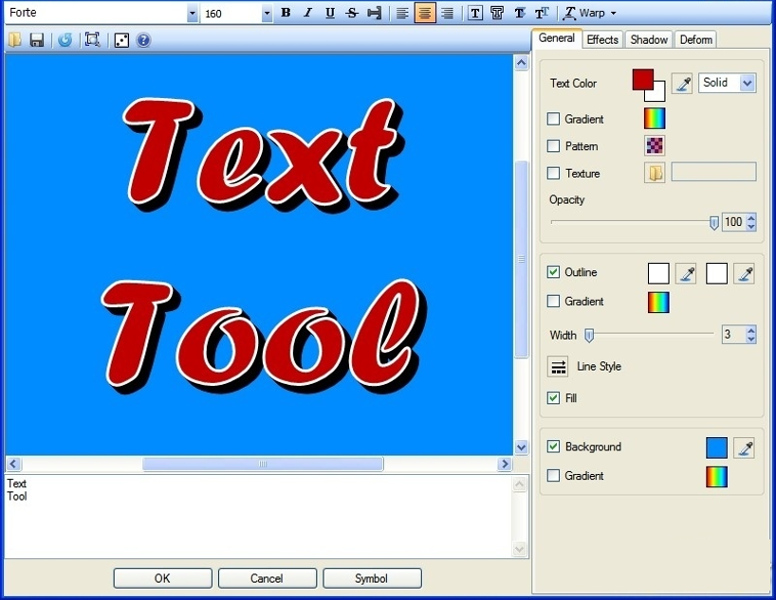Click the OK button
This screenshot has height=600, width=776.
pyautogui.click(x=163, y=578)
